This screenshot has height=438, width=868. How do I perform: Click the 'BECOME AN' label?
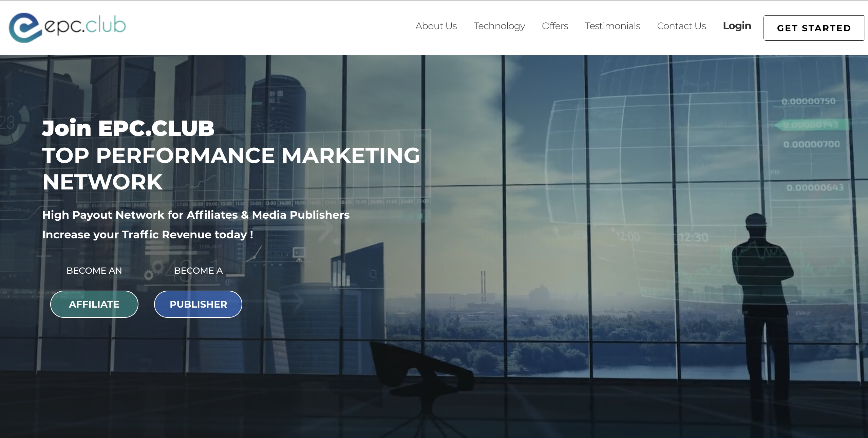click(94, 271)
